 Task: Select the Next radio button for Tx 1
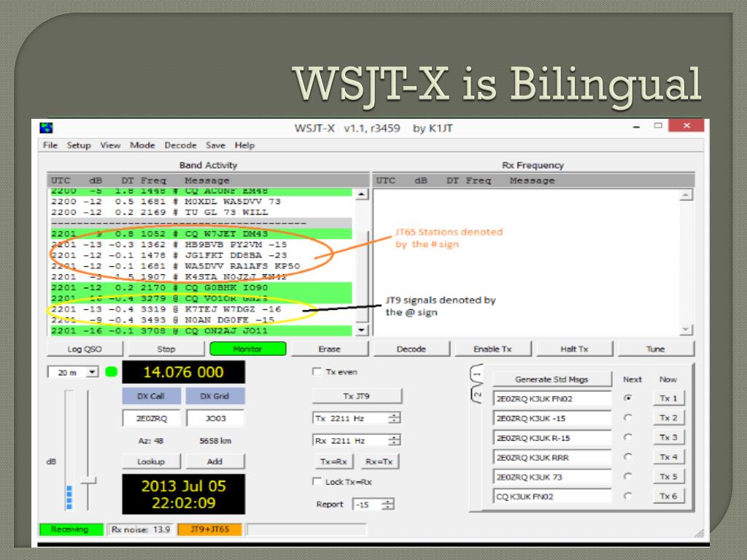(x=628, y=398)
